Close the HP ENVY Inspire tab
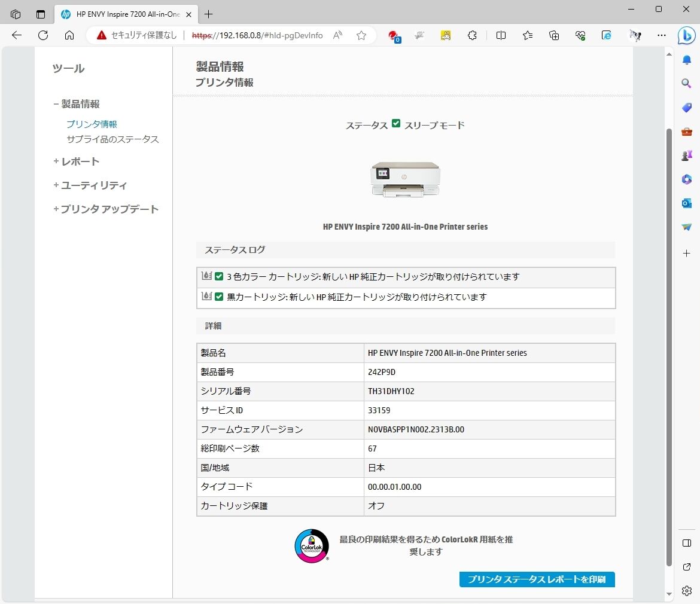This screenshot has height=604, width=700. click(189, 14)
